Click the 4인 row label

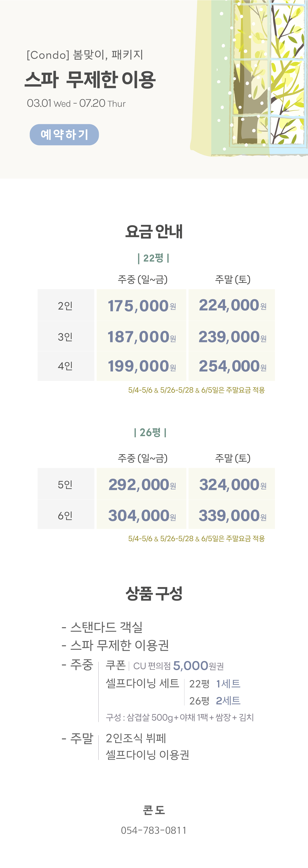coord(65,366)
